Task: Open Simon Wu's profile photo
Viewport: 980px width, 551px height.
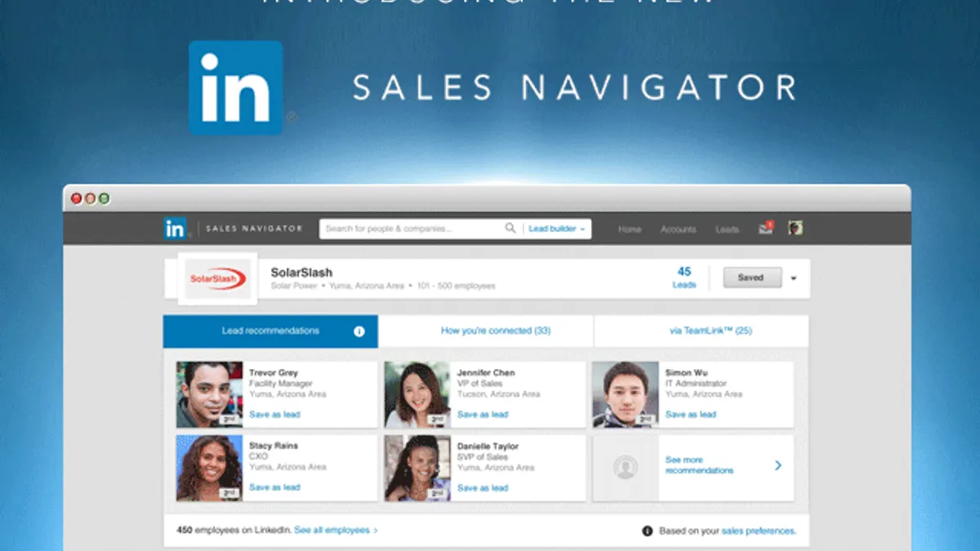Action: 626,395
